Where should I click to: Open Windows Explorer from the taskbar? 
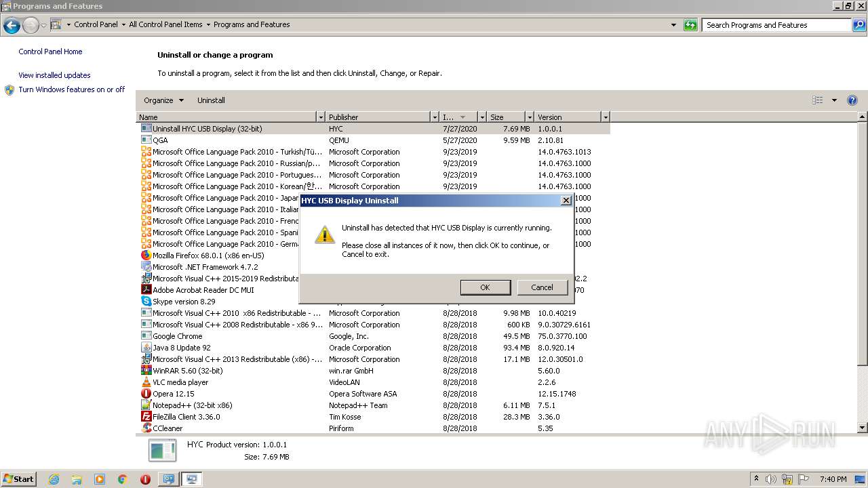[x=77, y=479]
